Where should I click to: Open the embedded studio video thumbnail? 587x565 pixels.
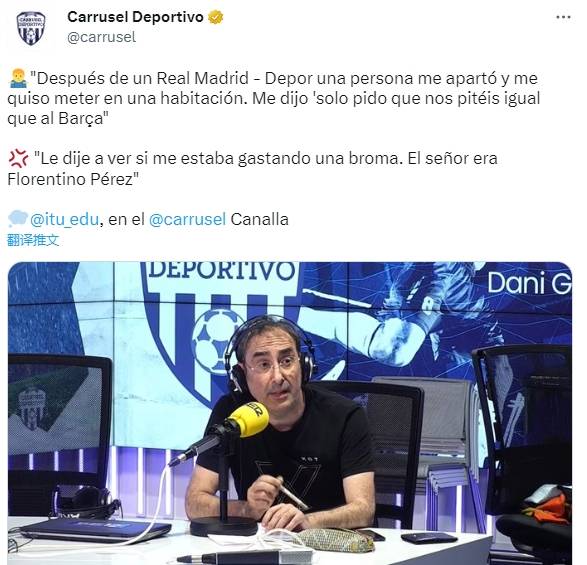290,413
